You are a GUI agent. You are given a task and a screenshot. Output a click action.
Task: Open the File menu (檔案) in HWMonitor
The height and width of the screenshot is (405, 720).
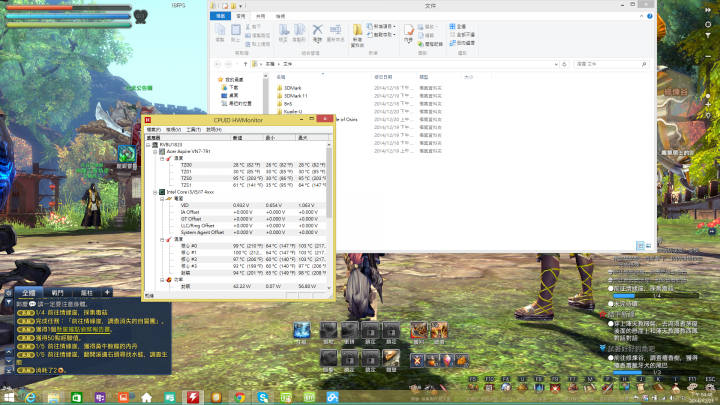(153, 130)
